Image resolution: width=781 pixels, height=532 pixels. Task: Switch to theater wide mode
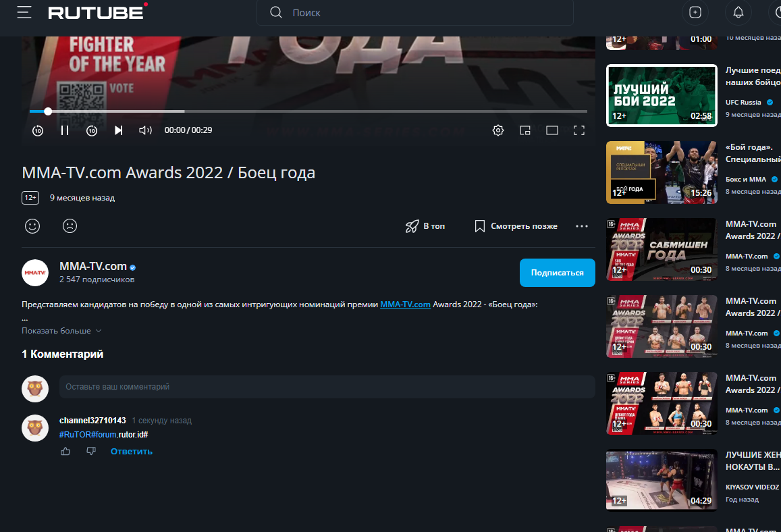coord(552,130)
